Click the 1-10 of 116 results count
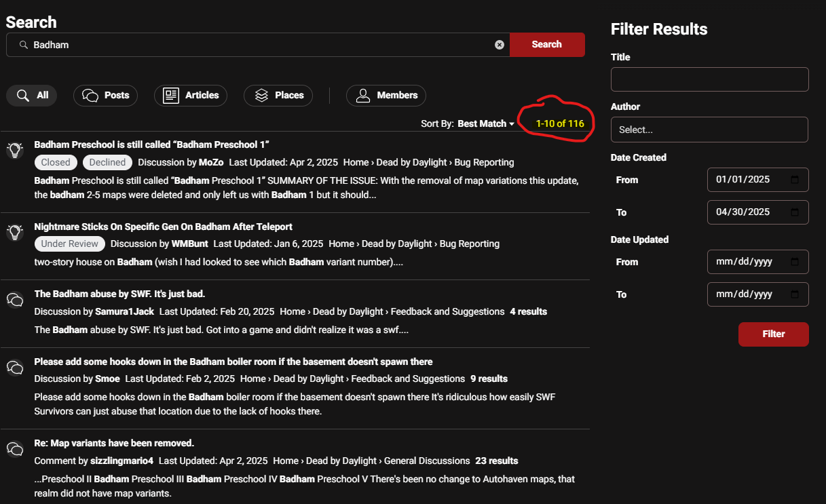Screen dimensions: 826x504 coord(560,124)
